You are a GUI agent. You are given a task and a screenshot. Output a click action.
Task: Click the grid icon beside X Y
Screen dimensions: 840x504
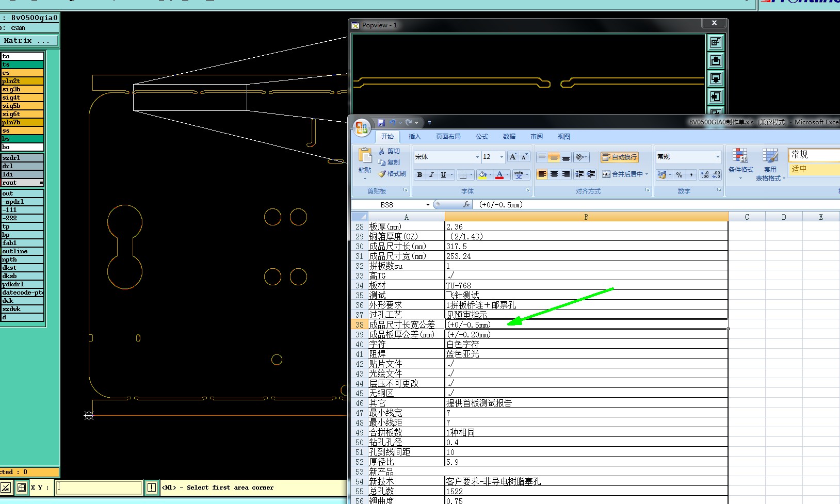click(x=22, y=487)
